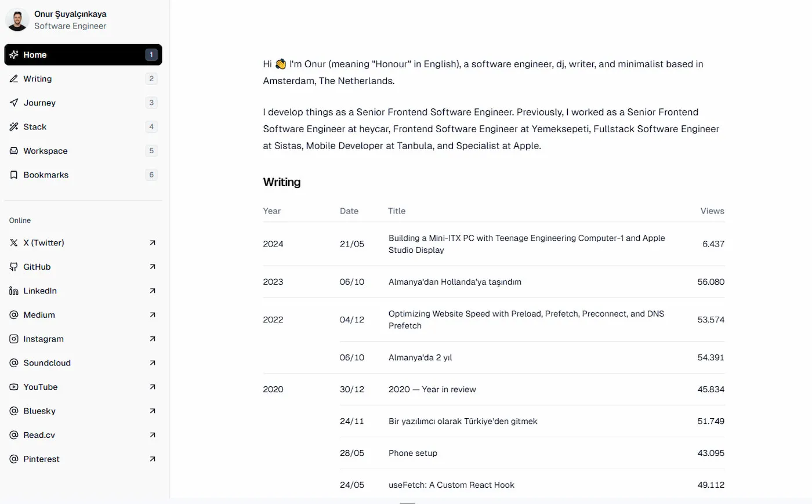
Task: Click the GitHub icon in sidebar
Action: pyautogui.click(x=14, y=267)
